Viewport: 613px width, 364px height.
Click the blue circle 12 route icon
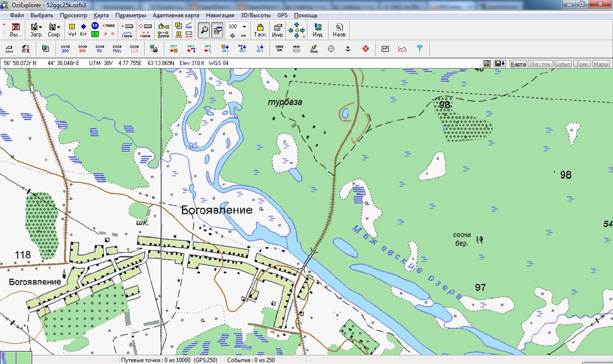coord(95,26)
